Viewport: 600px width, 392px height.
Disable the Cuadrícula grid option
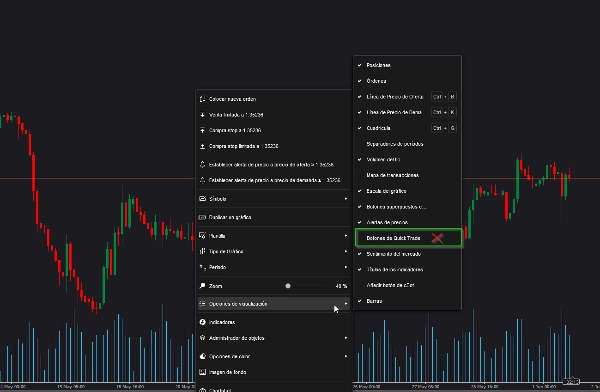coord(408,128)
